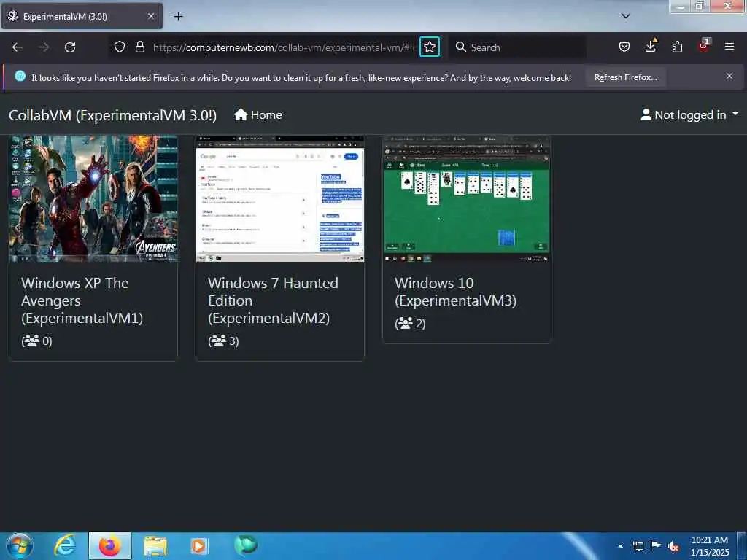This screenshot has width=747, height=560.
Task: Open the Firefox downloads panel
Action: coord(651,46)
